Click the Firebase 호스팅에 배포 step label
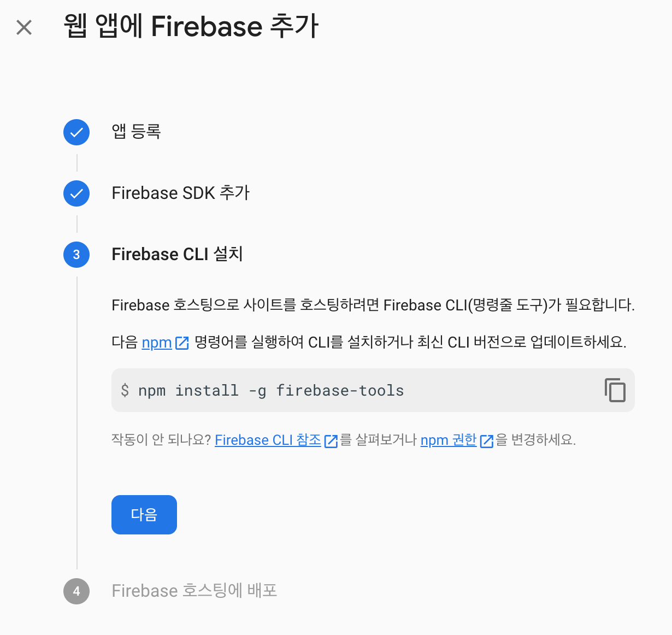This screenshot has height=635, width=672. 194,591
